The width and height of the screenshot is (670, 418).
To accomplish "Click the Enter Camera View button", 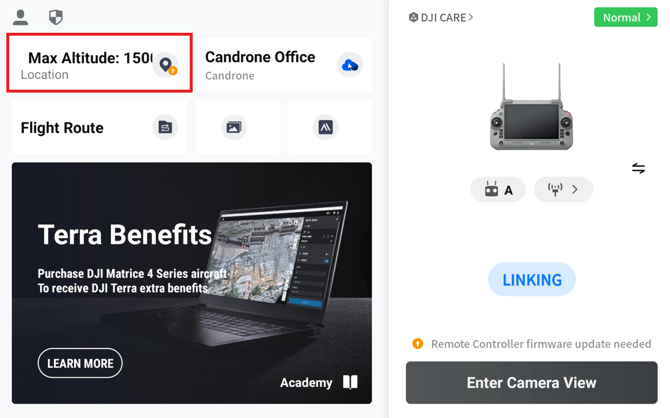I will click(532, 383).
